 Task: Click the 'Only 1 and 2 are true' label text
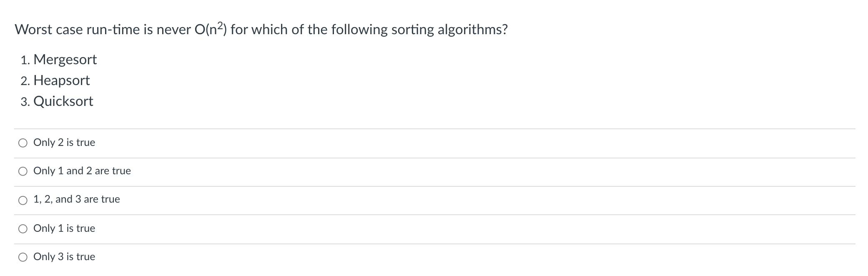click(x=82, y=171)
